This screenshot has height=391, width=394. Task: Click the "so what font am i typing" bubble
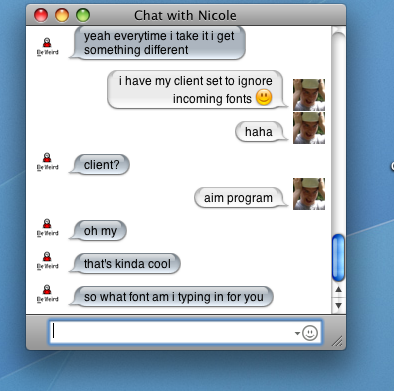click(172, 297)
